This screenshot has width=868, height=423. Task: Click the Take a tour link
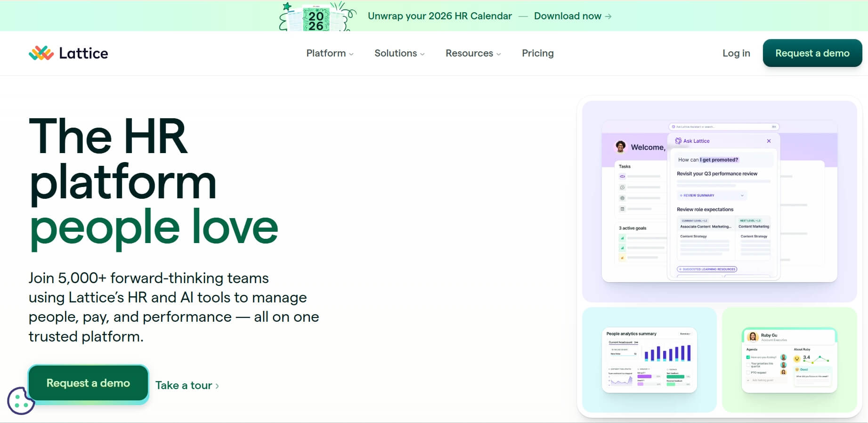point(187,385)
